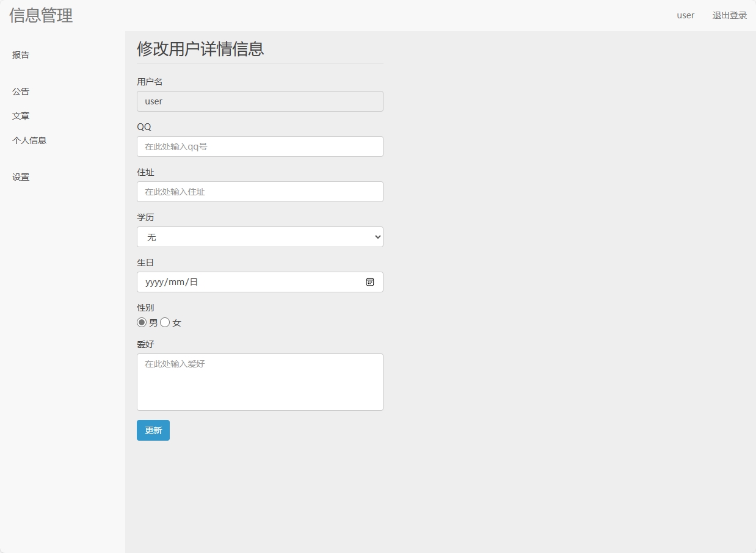Focus the 爱好 hobbies textarea
756x553 pixels.
(260, 381)
